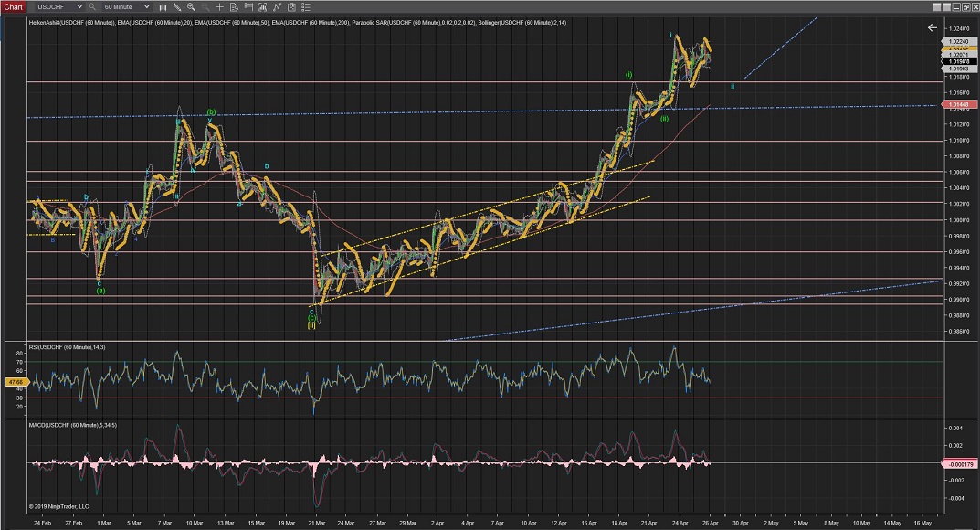Click the list options icon in toolbar

pyautogui.click(x=306, y=7)
